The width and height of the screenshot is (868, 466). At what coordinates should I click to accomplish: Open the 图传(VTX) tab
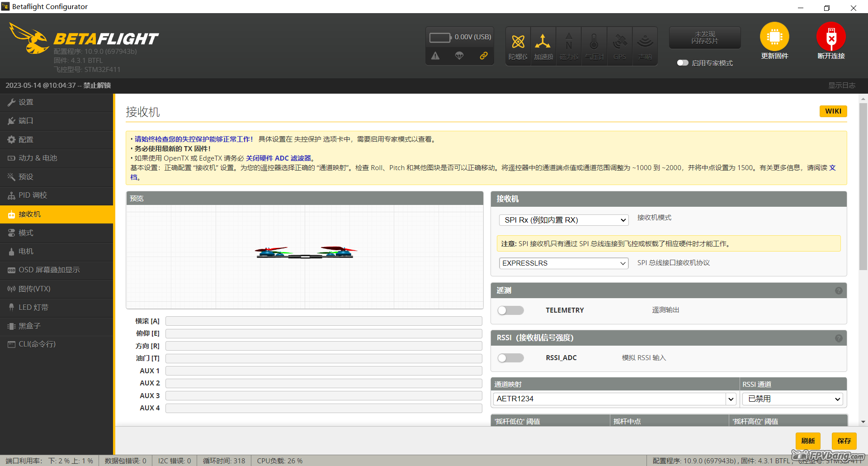(x=57, y=289)
